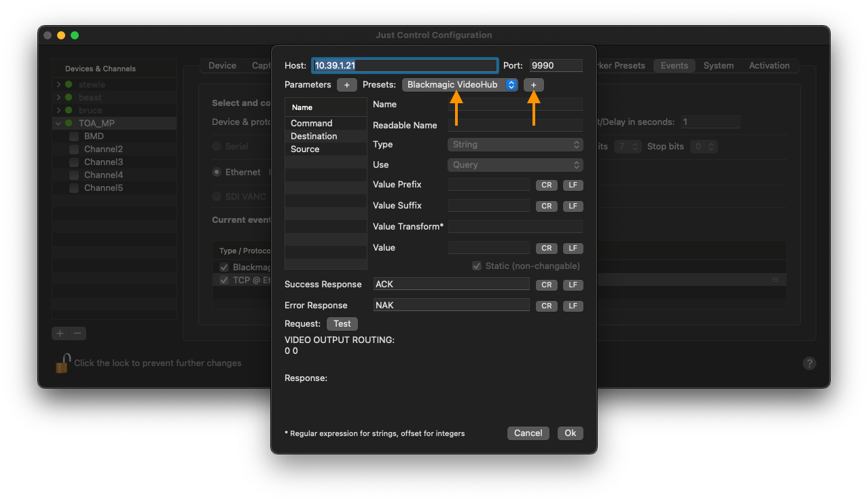Insert LF for the Value field
Viewport: 868px width, 504px height.
(x=573, y=249)
